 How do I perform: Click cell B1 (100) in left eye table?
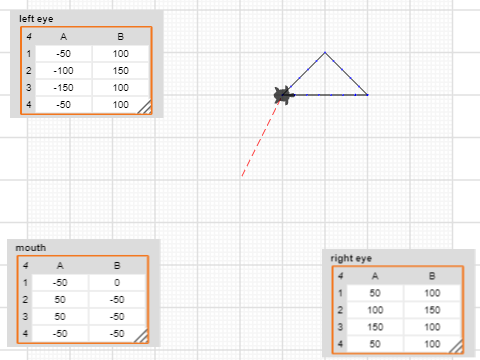tap(121, 54)
